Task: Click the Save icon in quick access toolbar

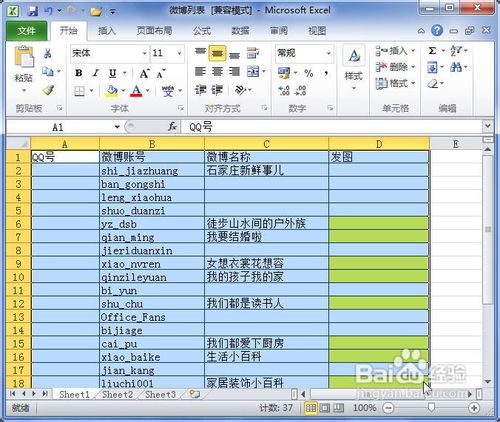Action: point(32,11)
